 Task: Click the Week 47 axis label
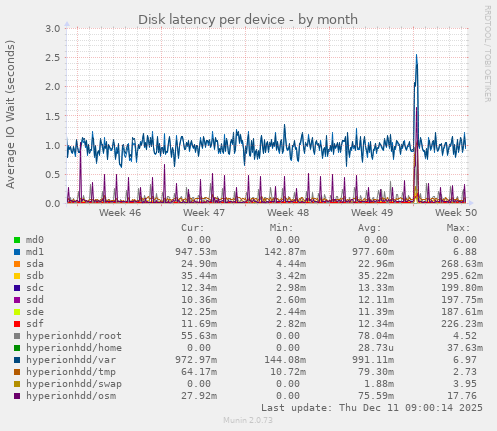pyautogui.click(x=204, y=213)
